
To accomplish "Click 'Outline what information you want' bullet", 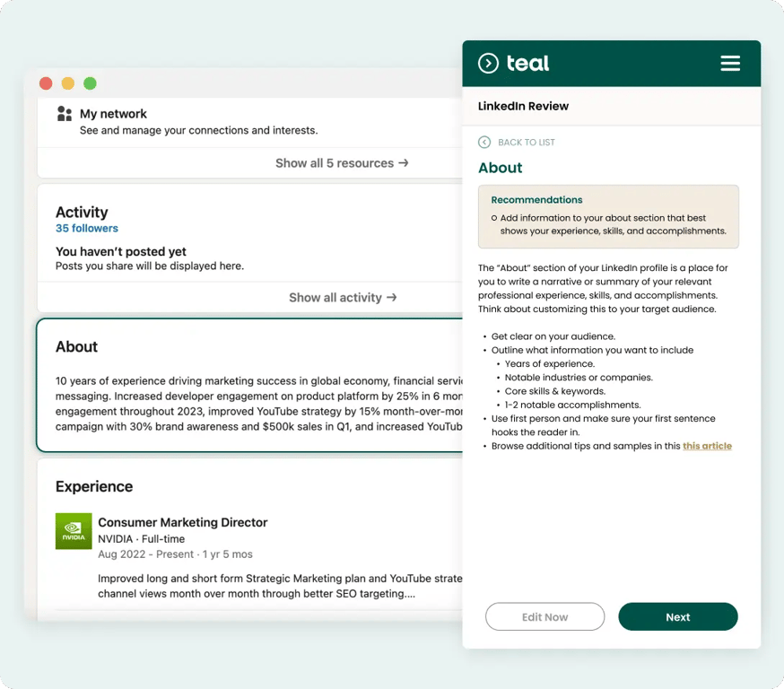I will pyautogui.click(x=592, y=350).
